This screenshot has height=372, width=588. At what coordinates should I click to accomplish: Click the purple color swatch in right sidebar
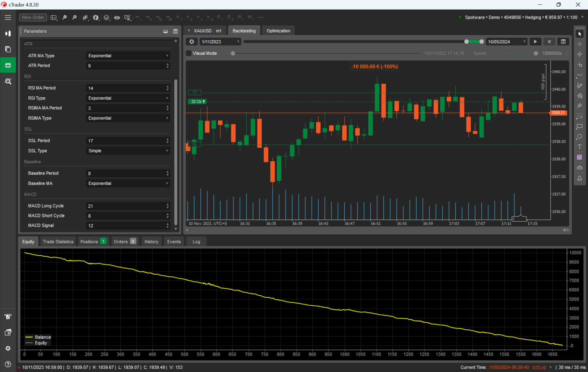580,157
